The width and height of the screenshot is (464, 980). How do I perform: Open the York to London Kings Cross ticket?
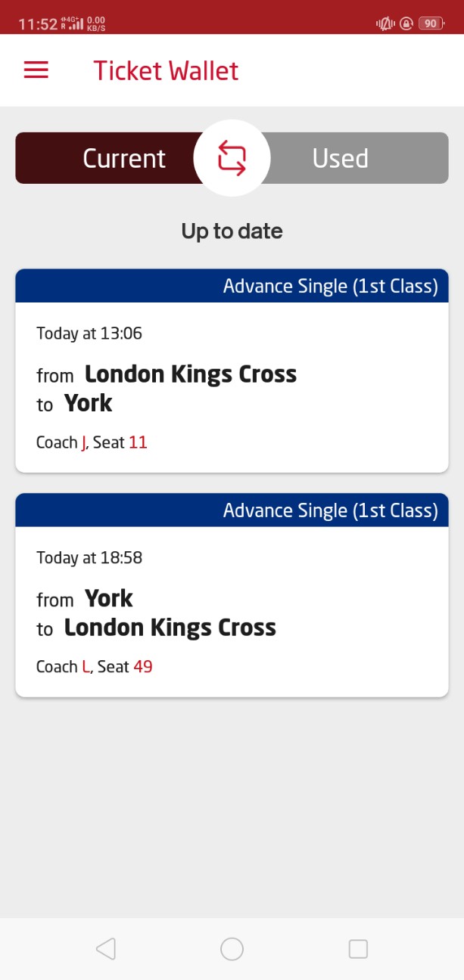[232, 595]
